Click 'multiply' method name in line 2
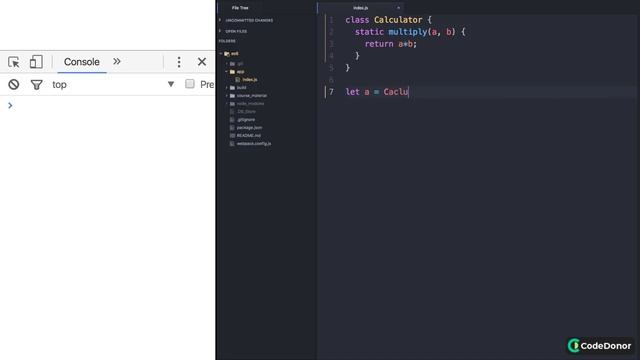The image size is (640, 360). (407, 32)
